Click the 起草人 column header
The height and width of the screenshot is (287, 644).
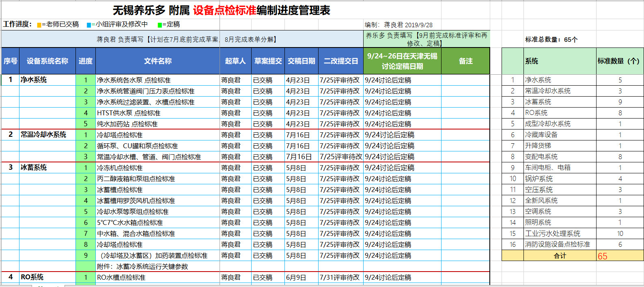click(x=235, y=61)
